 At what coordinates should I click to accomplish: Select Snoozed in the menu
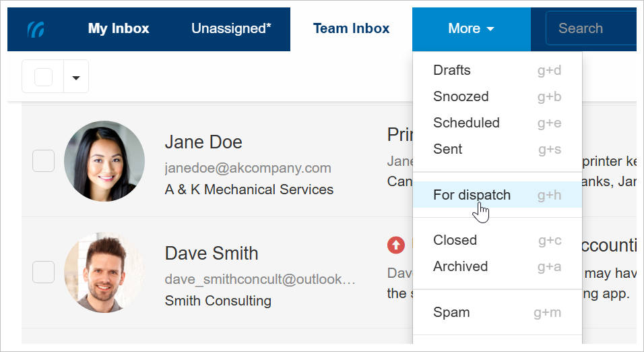click(461, 96)
